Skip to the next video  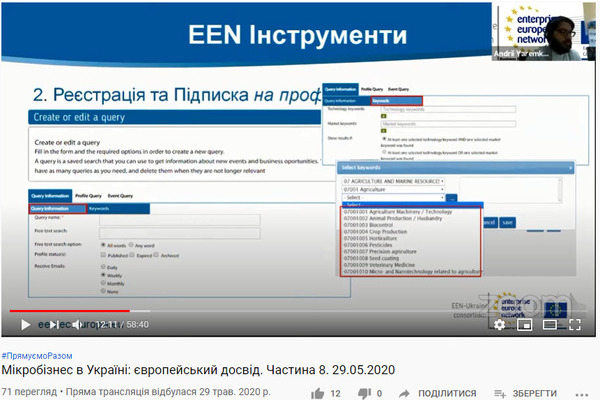[x=54, y=325]
